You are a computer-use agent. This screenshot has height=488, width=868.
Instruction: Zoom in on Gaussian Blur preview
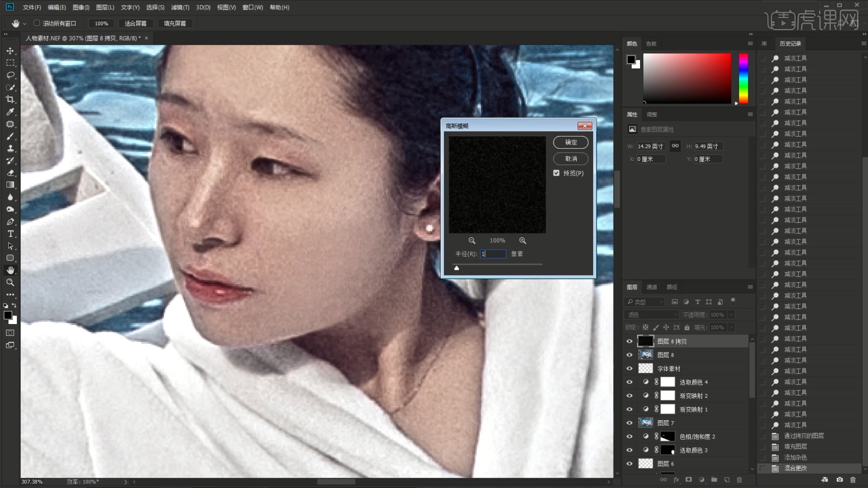coord(523,240)
